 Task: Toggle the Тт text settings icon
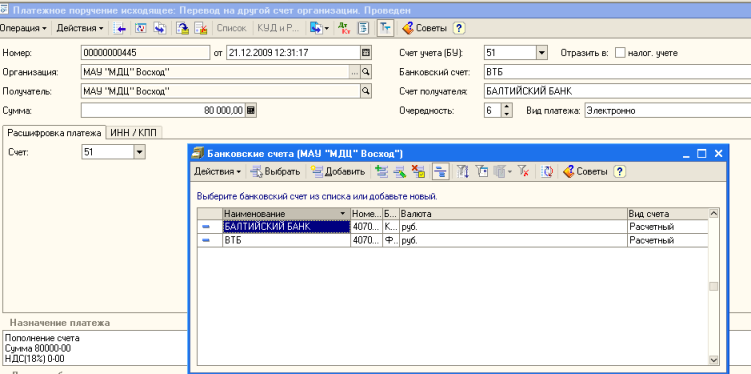coord(385,28)
